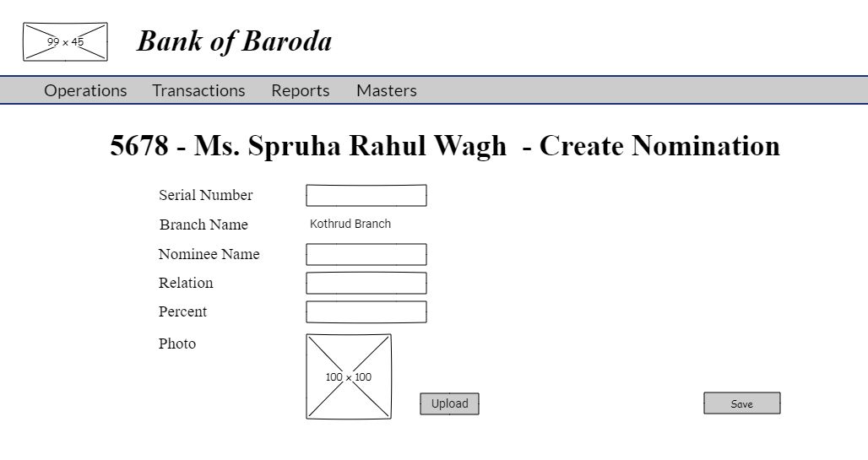Click the Create Nomination page heading
The height and width of the screenshot is (460, 868).
pos(445,145)
